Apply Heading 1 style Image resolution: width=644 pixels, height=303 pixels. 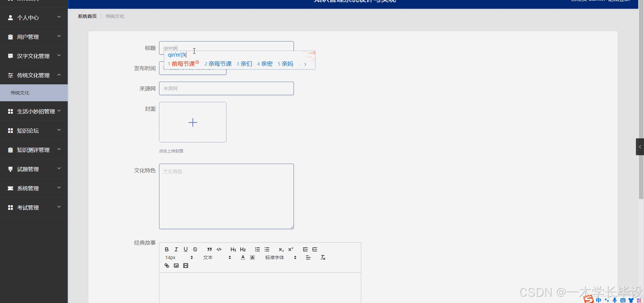233,249
